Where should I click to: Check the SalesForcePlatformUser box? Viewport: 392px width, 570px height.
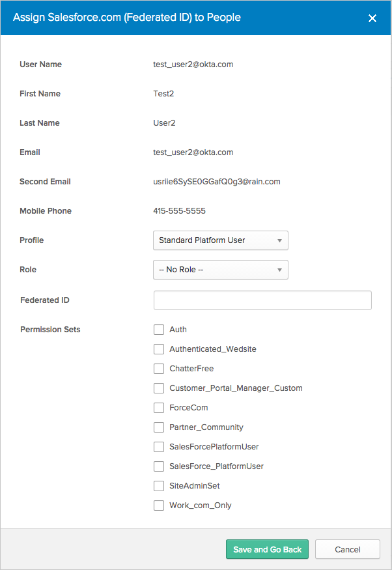159,447
